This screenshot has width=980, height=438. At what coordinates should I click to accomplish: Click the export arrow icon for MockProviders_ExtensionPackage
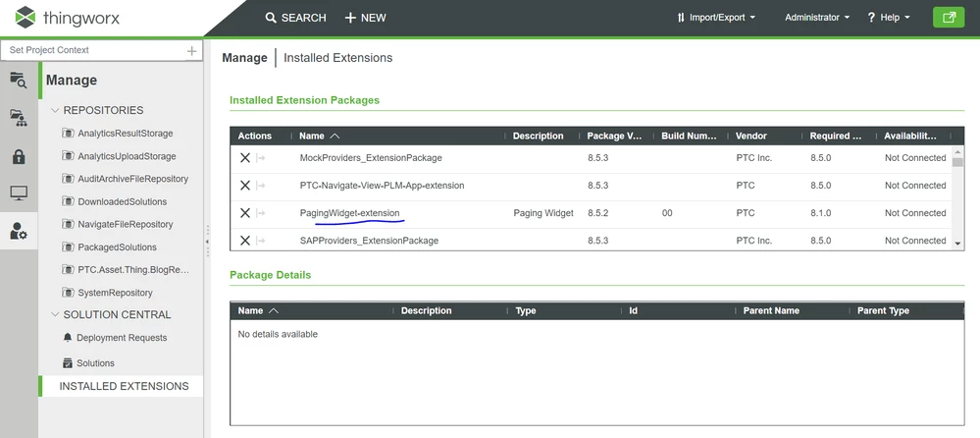coord(261,158)
